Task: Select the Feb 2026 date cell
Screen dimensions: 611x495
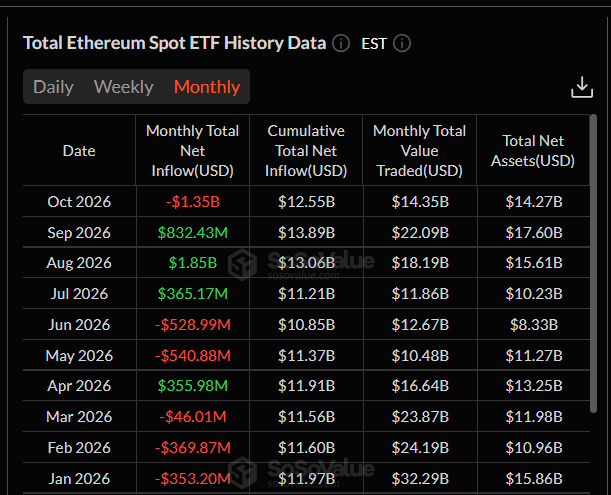Action: pos(79,447)
